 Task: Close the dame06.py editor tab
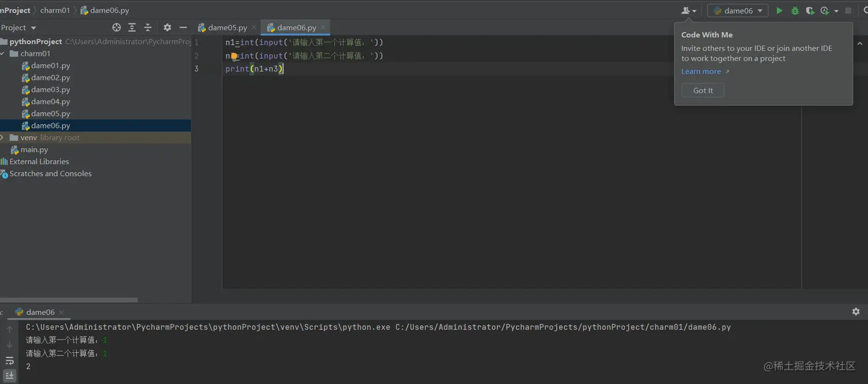pos(323,28)
